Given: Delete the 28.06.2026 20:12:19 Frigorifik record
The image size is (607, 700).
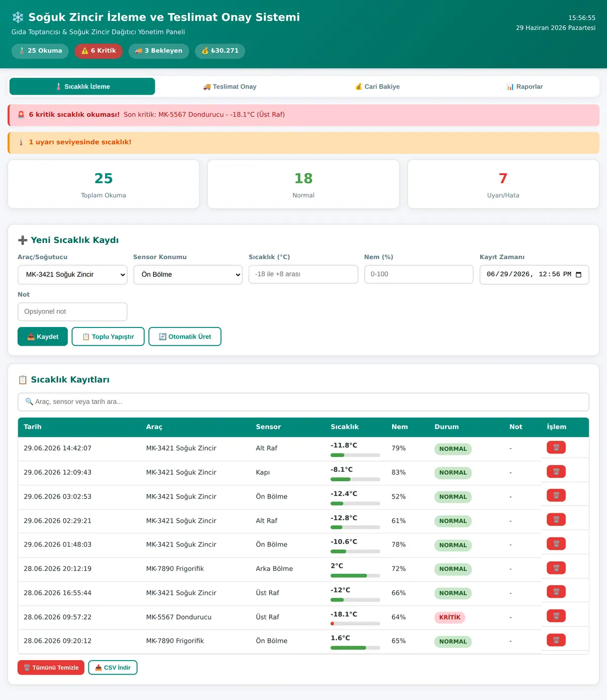Looking at the screenshot, I should tap(556, 568).
